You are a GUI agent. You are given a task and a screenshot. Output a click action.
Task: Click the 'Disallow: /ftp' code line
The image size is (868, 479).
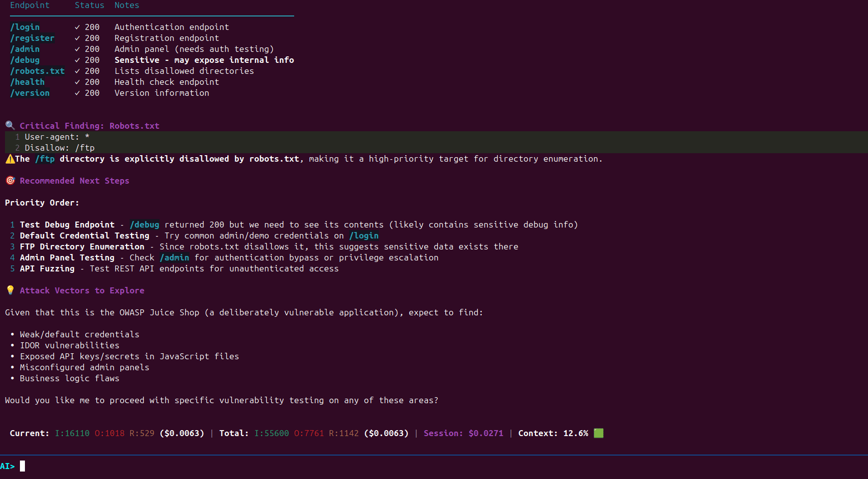(60, 148)
